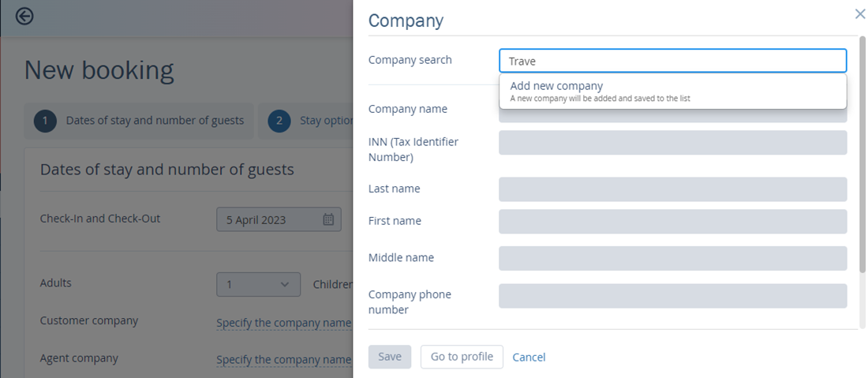Click the Save button
This screenshot has width=868, height=378.
point(390,357)
